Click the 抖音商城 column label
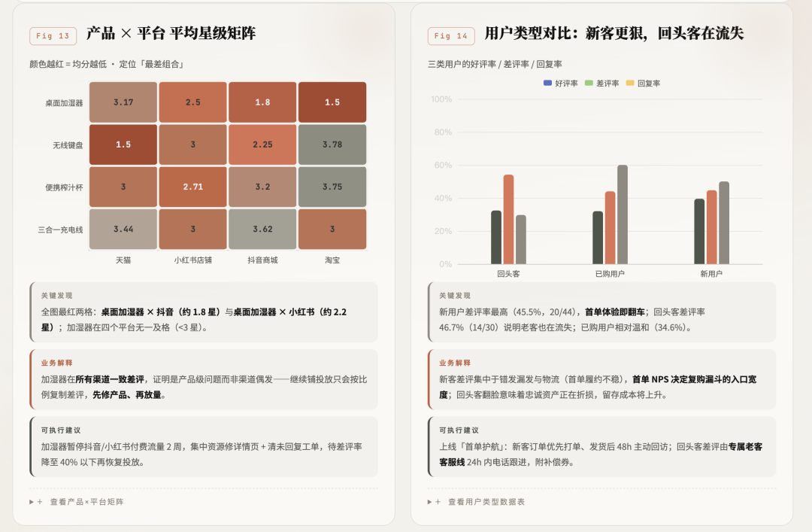This screenshot has width=812, height=532. click(262, 260)
